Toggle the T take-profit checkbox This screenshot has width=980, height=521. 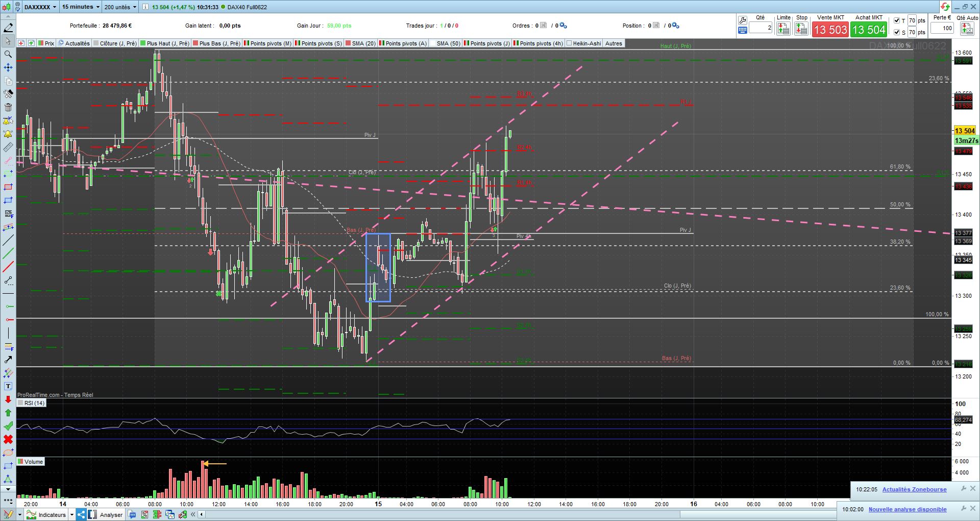click(897, 20)
